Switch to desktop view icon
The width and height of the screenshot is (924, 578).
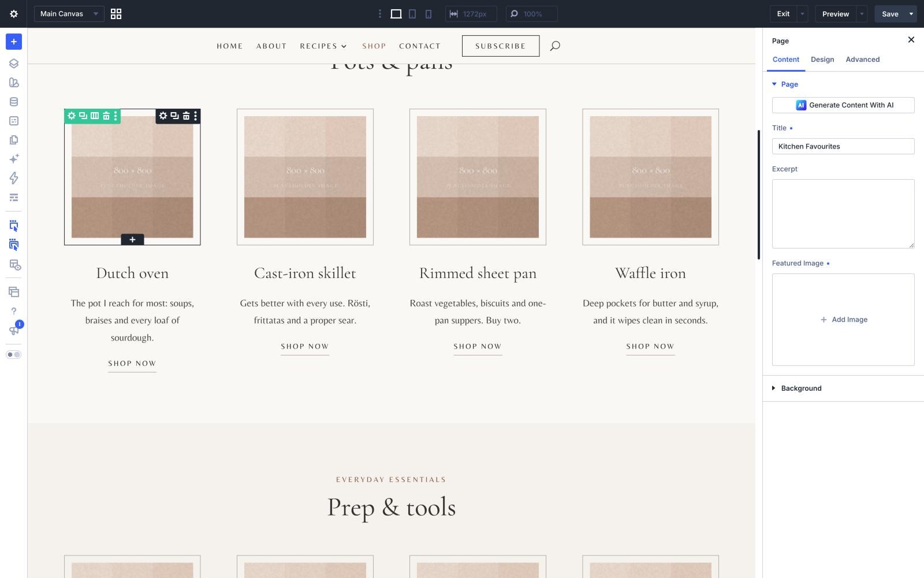[396, 14]
